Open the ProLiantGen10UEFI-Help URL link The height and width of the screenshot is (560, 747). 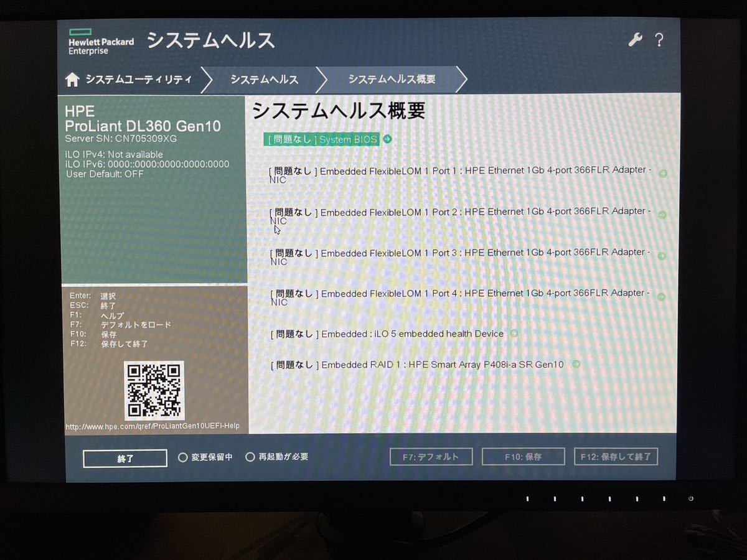[x=153, y=427]
